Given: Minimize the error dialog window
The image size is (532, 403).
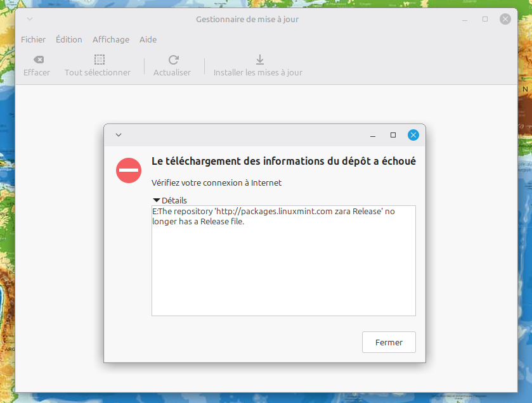Looking at the screenshot, I should pos(373,135).
